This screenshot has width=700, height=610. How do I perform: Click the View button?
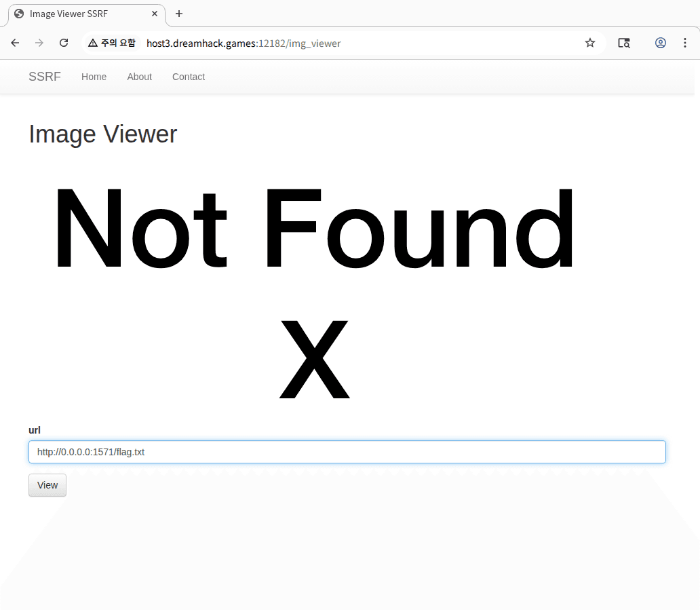click(x=47, y=485)
